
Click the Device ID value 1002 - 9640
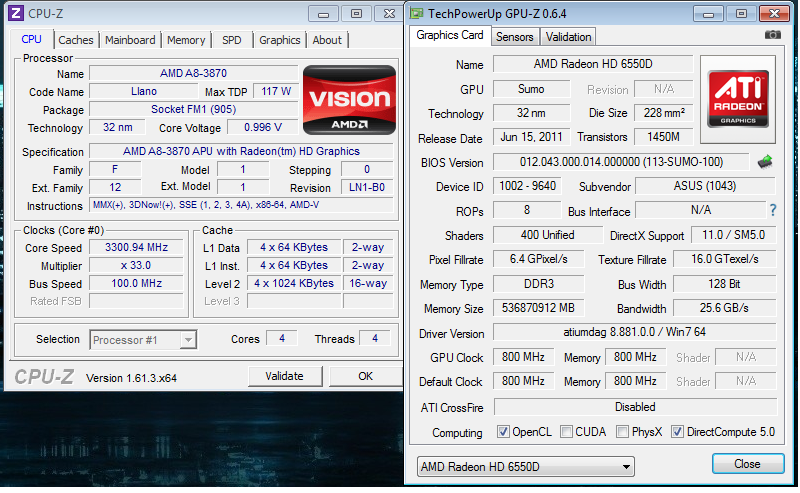pyautogui.click(x=527, y=186)
